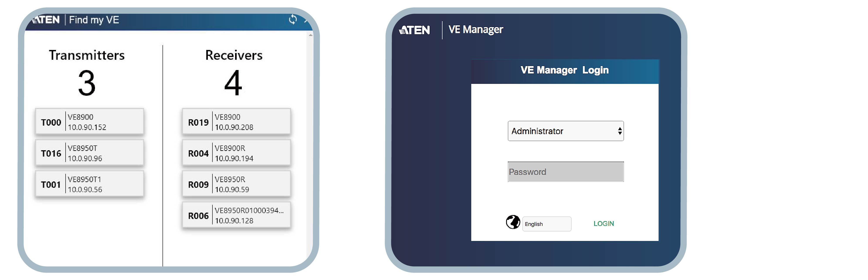Click LOGIN button to authenticate
This screenshot has height=280, width=868.
[605, 224]
